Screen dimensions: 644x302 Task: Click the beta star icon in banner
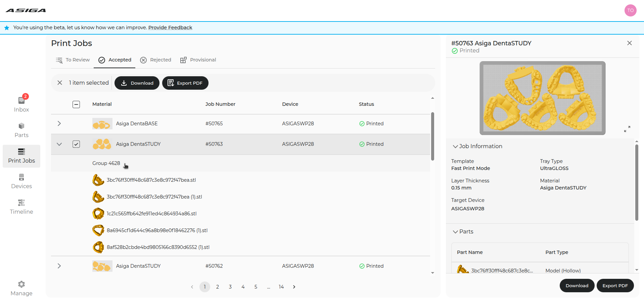[7, 28]
